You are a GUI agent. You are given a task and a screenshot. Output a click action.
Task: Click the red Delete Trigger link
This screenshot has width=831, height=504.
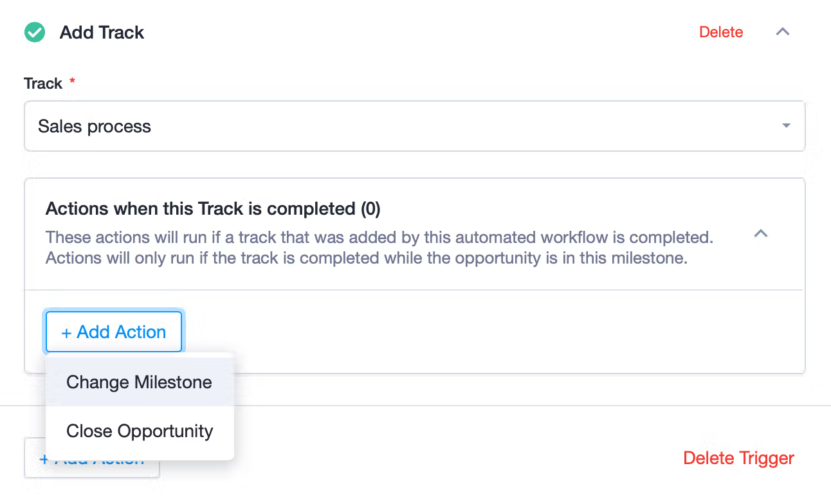(x=738, y=458)
